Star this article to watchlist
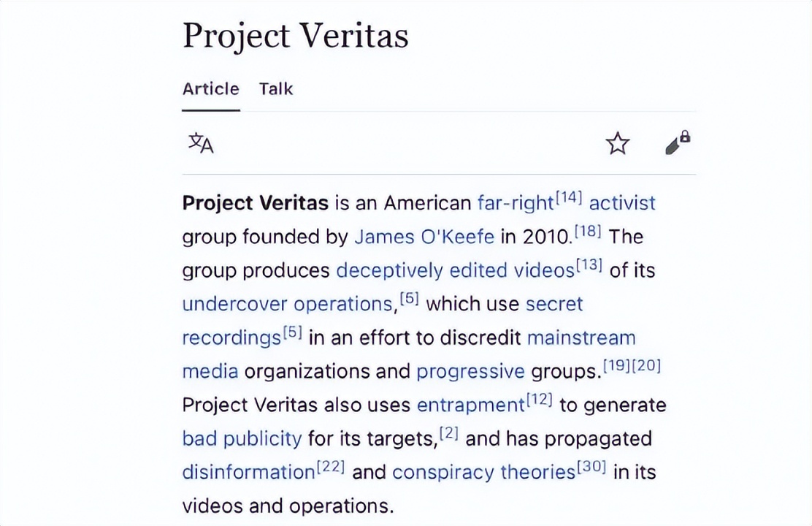812x526 pixels. tap(618, 143)
